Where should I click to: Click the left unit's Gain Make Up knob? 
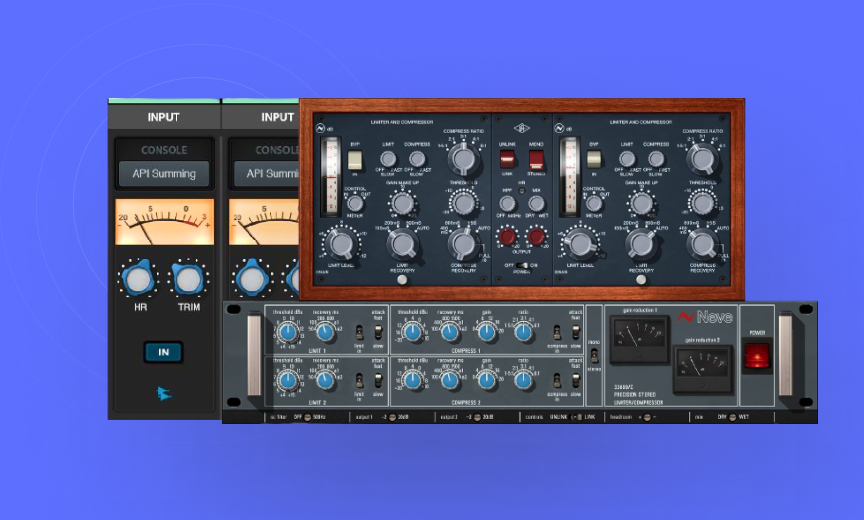(x=402, y=203)
